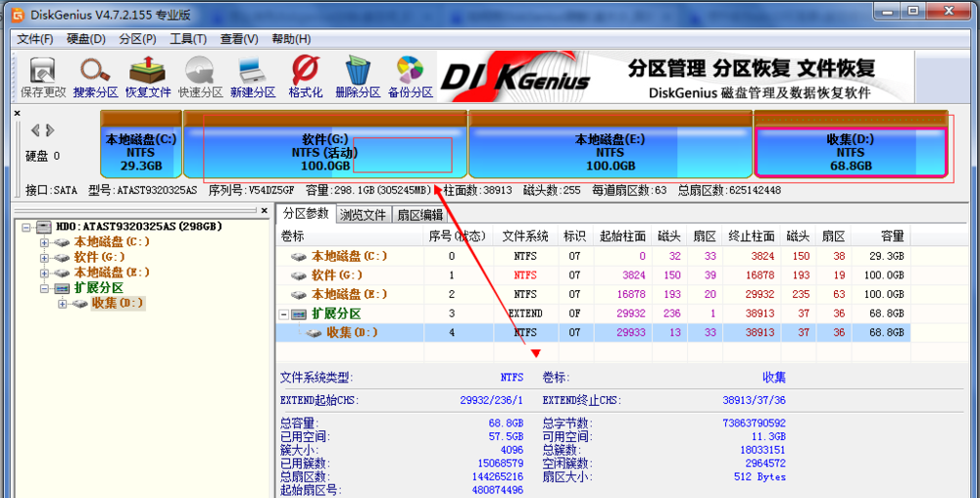Select 扩展分区 in the left tree
Screen dimensions: 980x498
(99, 288)
